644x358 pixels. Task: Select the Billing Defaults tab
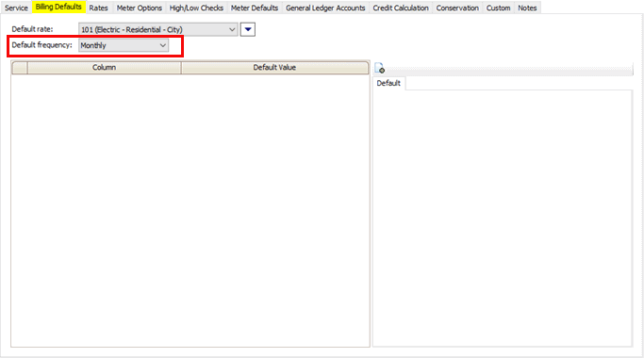click(58, 7)
